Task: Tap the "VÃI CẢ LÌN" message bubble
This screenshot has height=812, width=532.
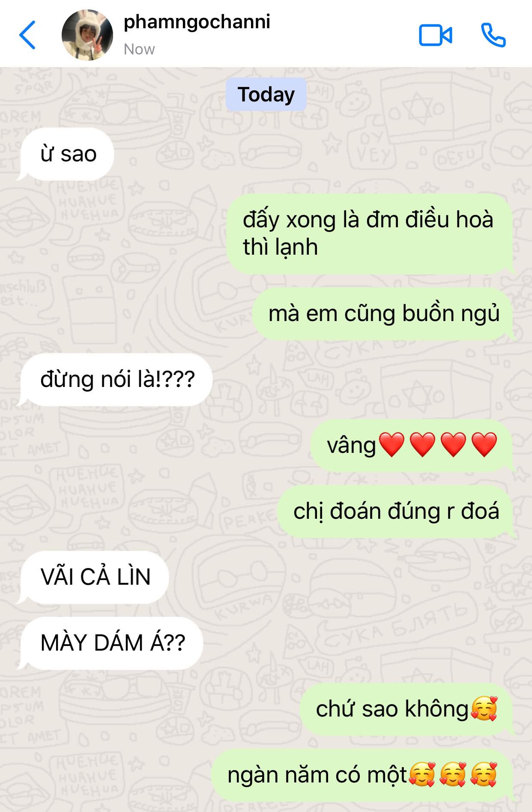Action: pos(93,577)
